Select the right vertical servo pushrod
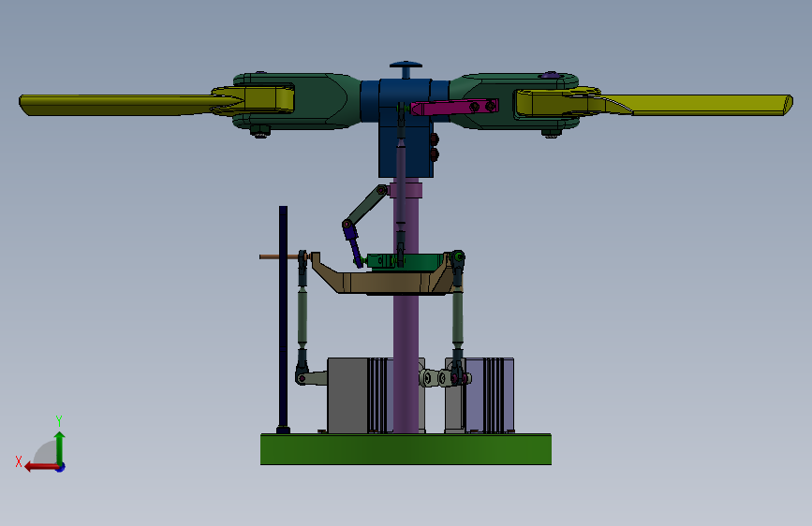Viewport: 812px width, 526px height. [x=457, y=315]
